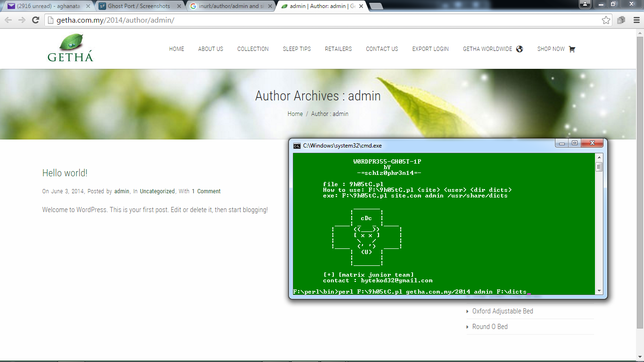The image size is (644, 362).
Task: Minimize the cmd.exe window
Action: (x=562, y=143)
